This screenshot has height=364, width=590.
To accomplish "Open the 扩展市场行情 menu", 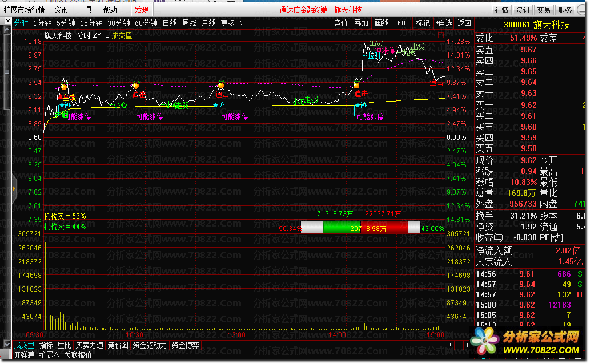I will (24, 10).
